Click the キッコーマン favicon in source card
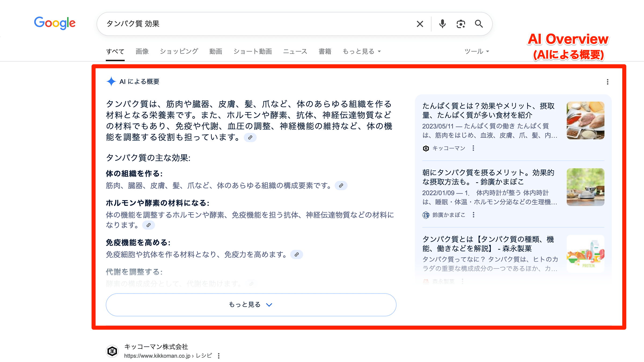Image resolution: width=644 pixels, height=362 pixels. click(x=426, y=148)
